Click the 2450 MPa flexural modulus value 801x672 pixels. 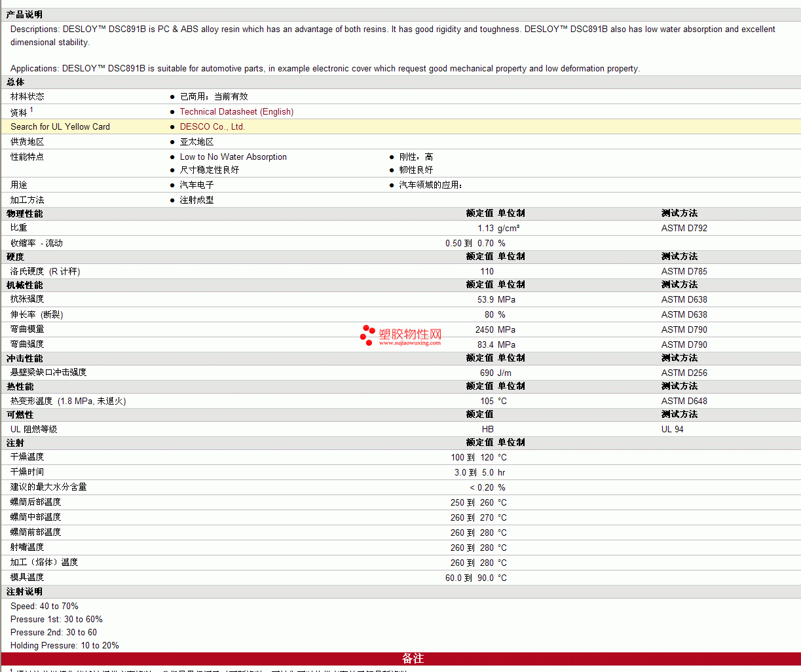pyautogui.click(x=495, y=330)
